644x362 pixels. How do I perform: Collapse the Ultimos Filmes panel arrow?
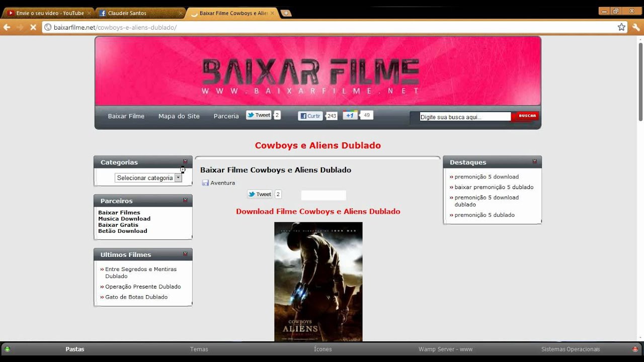click(185, 254)
